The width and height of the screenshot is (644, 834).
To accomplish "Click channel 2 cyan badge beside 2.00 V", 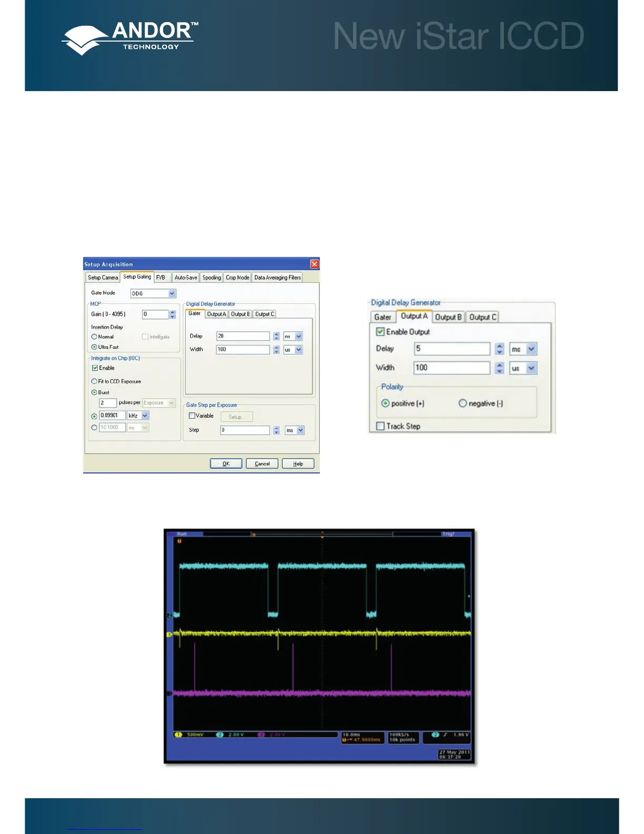I will [x=220, y=734].
